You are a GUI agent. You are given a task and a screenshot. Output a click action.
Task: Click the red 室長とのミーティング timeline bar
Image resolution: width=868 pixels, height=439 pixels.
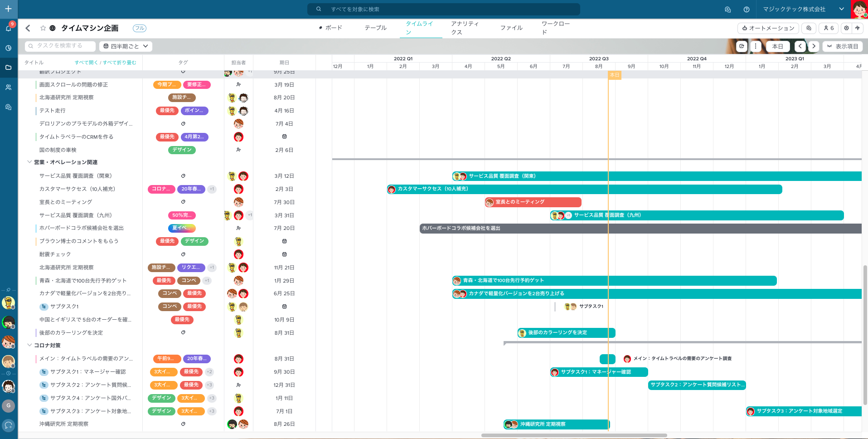pos(533,202)
